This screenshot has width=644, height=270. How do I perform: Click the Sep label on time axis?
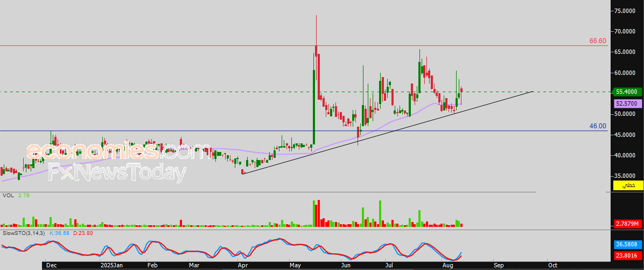(x=498, y=266)
